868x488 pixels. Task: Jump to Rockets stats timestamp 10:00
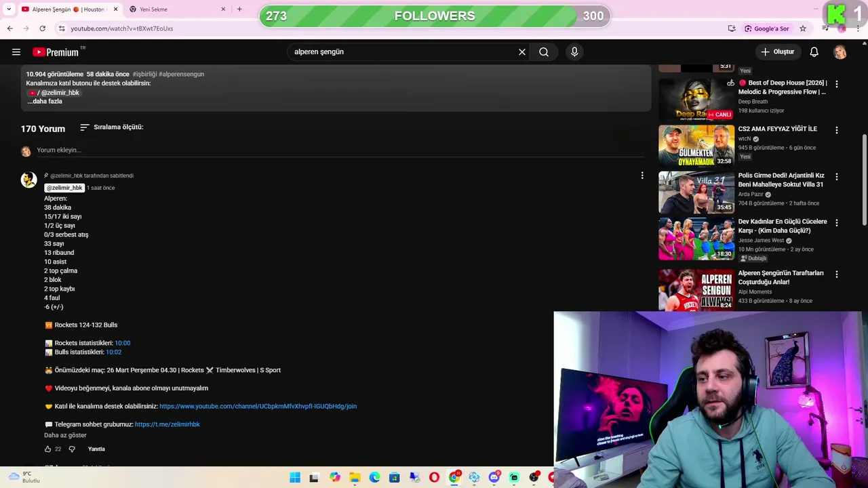click(x=123, y=344)
